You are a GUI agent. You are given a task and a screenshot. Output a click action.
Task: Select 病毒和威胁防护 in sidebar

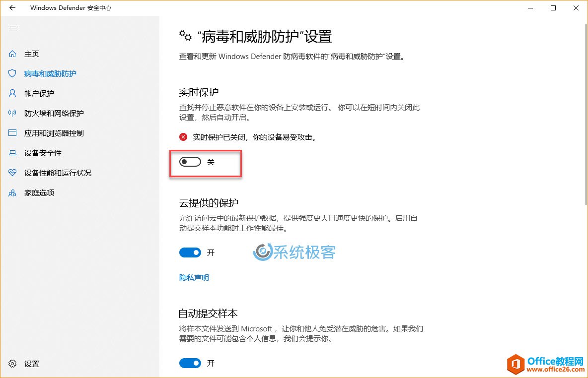point(50,74)
